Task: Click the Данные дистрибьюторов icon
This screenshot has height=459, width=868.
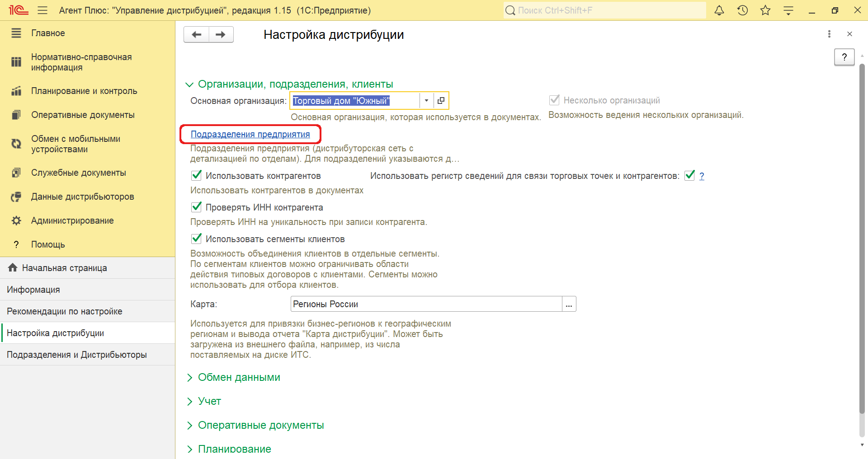Action: (x=16, y=197)
